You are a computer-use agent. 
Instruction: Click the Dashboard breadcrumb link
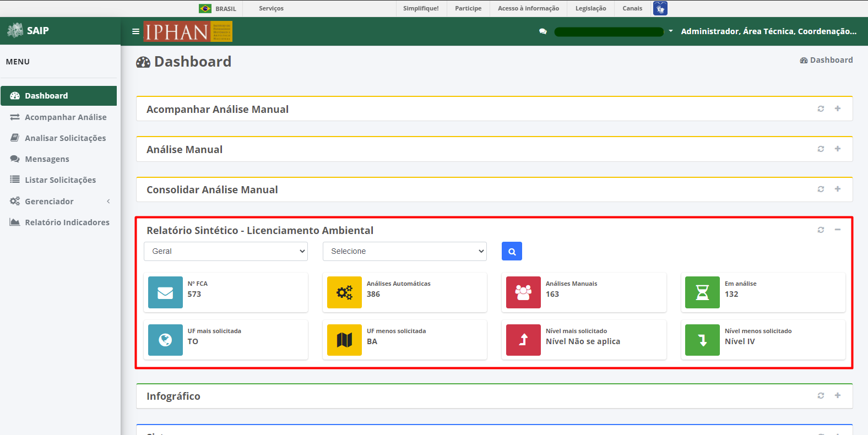coord(826,60)
